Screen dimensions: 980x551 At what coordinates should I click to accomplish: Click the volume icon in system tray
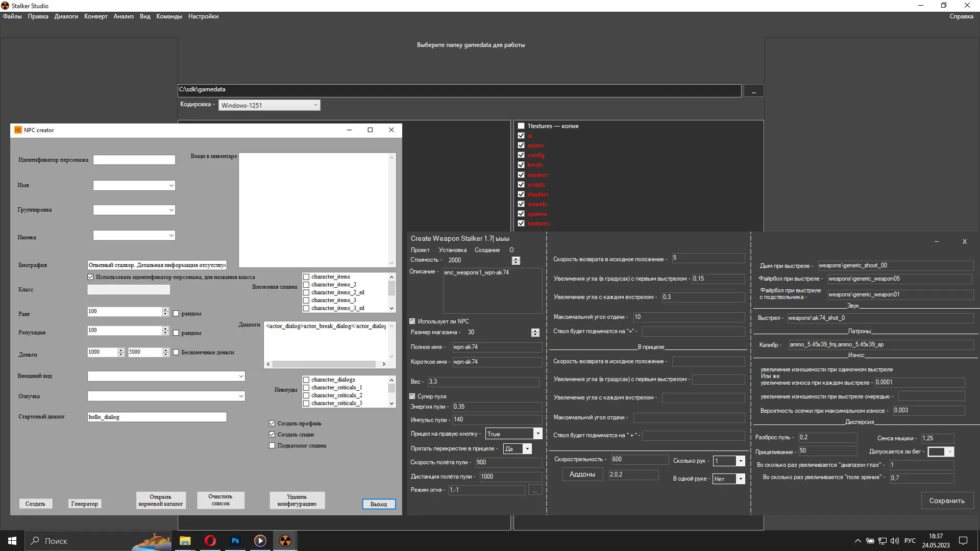pos(894,541)
